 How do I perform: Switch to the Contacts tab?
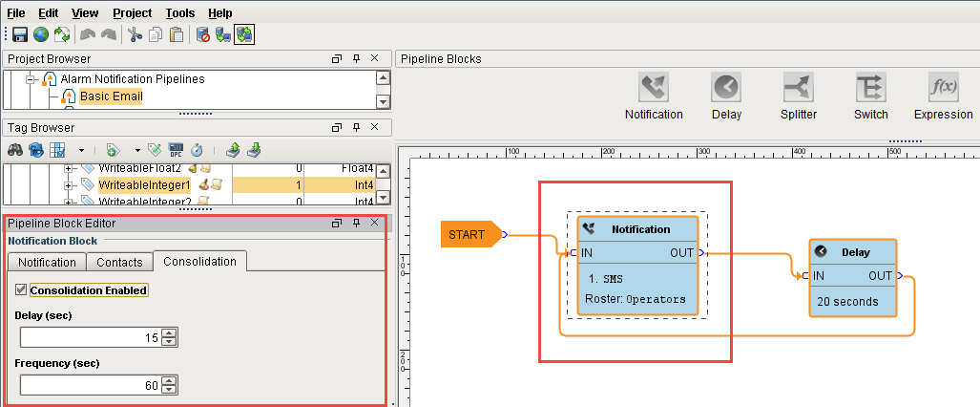(x=120, y=262)
